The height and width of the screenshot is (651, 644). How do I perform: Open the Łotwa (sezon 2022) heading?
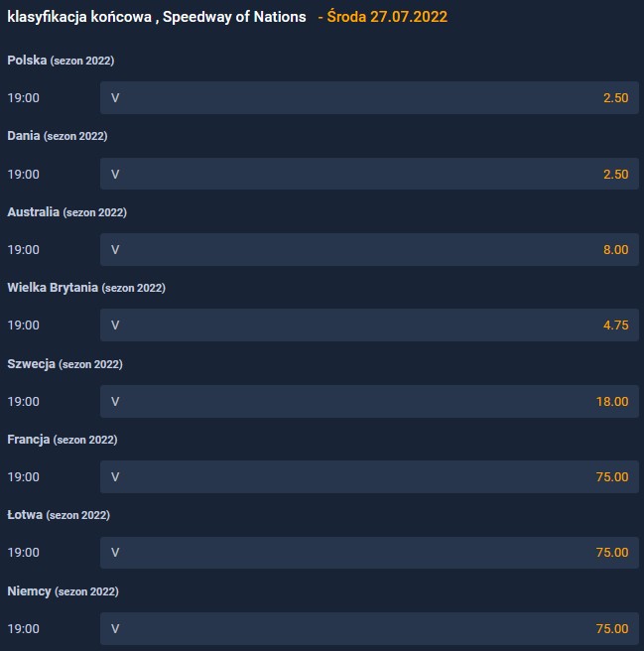(59, 515)
